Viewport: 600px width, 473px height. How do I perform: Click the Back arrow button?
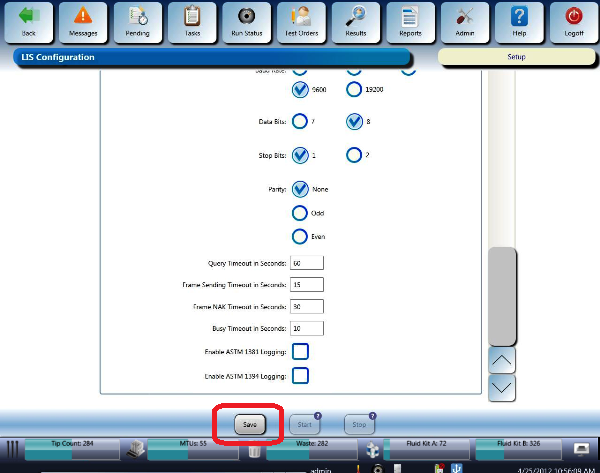coord(28,22)
